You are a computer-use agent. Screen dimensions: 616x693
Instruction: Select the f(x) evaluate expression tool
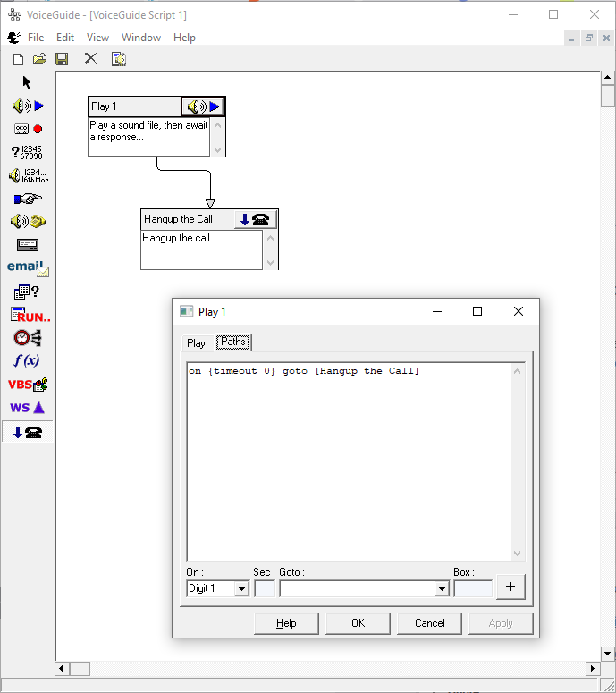[x=27, y=360]
